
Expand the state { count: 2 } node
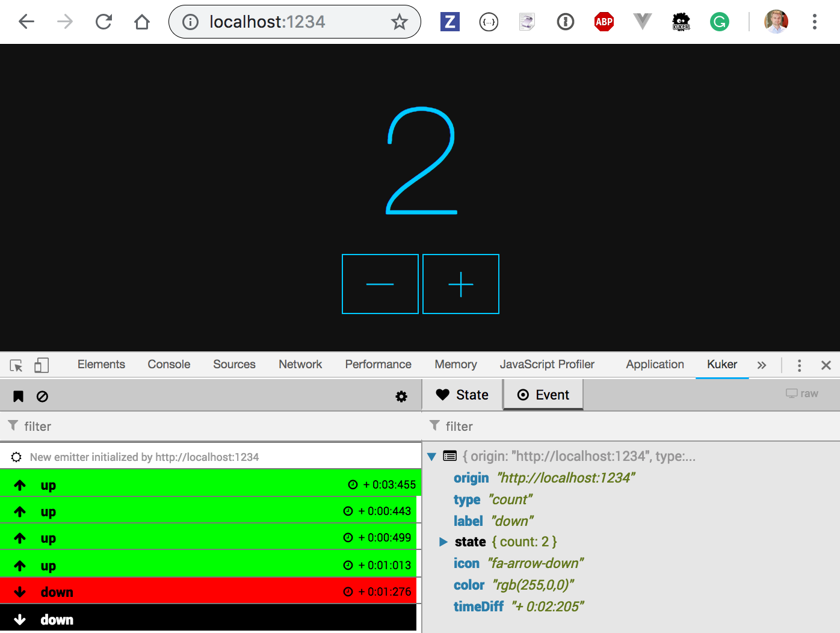(443, 542)
